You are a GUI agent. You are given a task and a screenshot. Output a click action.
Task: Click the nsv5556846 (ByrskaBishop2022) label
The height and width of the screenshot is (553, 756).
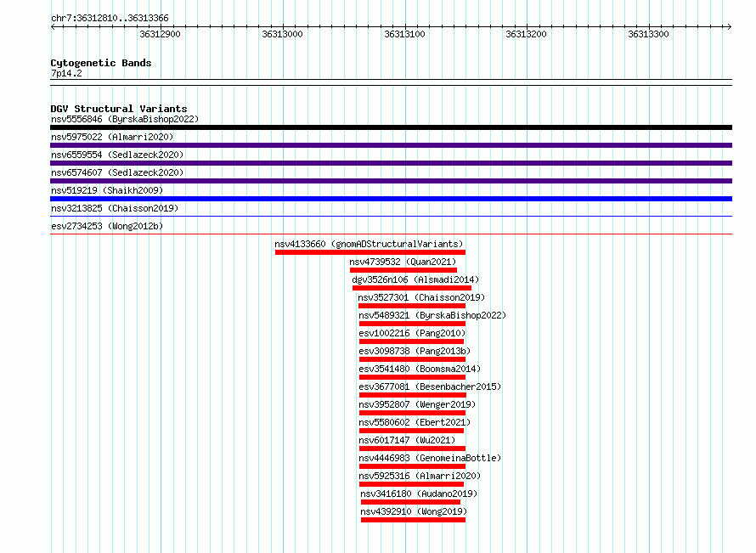(x=125, y=119)
